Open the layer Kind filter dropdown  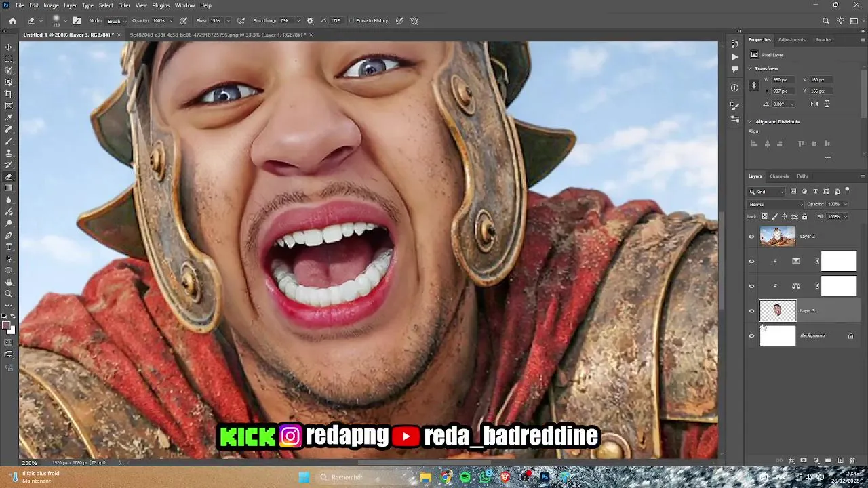[x=766, y=192]
